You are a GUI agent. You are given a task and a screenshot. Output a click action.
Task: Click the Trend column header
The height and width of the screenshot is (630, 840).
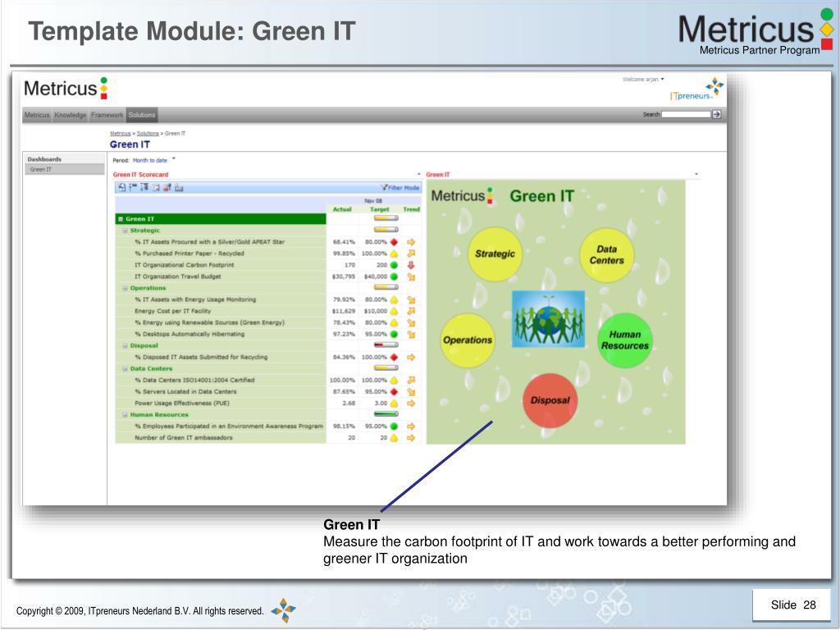click(411, 209)
